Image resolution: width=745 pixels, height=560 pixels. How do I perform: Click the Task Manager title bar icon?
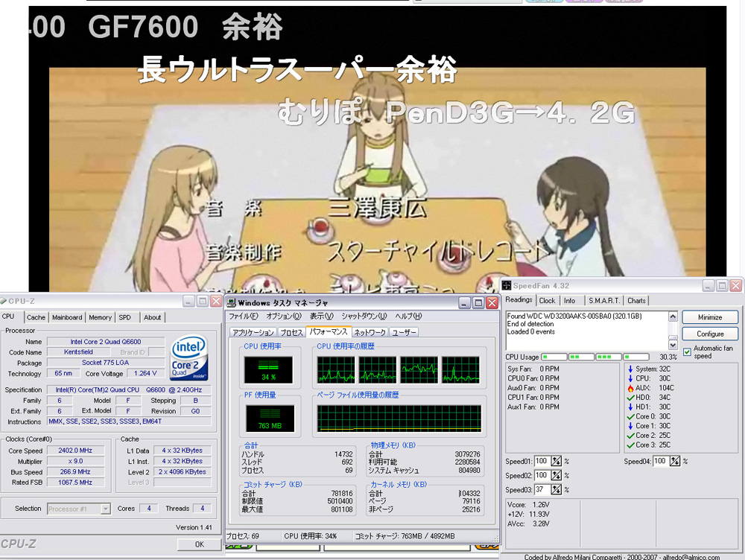232,302
